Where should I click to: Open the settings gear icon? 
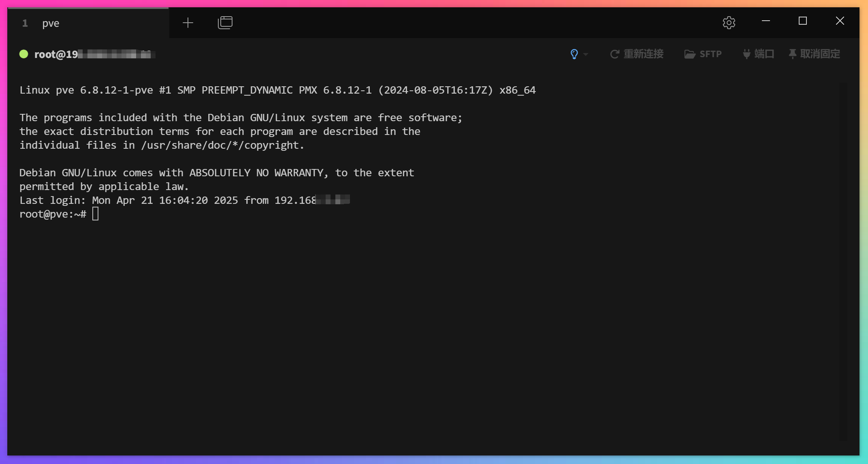pyautogui.click(x=729, y=23)
